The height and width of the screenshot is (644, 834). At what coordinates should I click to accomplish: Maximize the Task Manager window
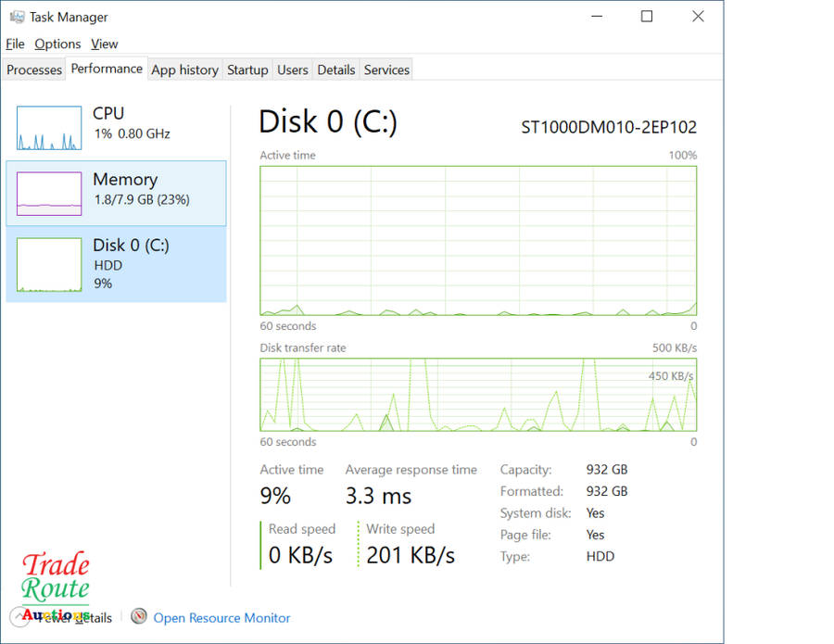[647, 17]
